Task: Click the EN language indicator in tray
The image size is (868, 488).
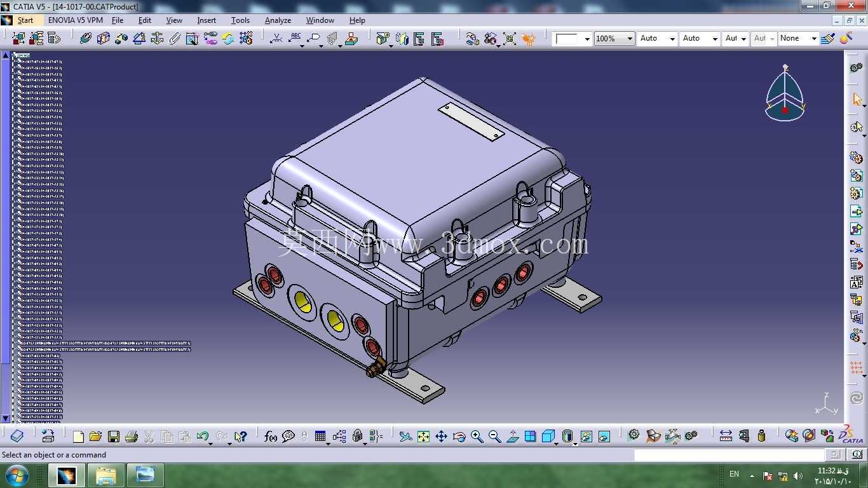Action: pyautogui.click(x=734, y=475)
